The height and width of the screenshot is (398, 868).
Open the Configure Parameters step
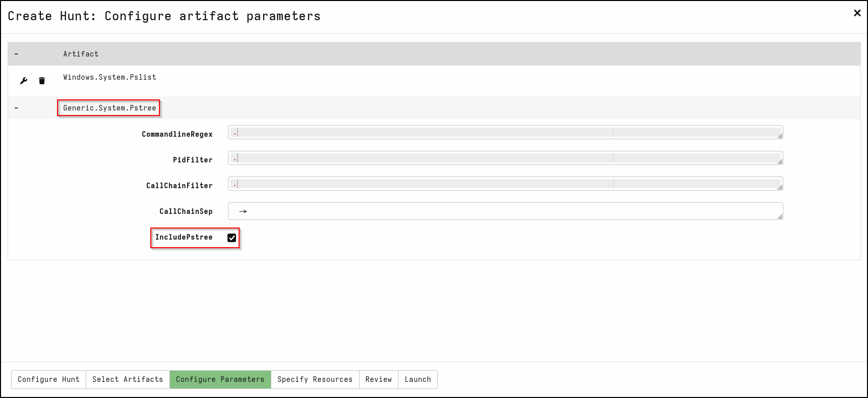[x=220, y=379]
